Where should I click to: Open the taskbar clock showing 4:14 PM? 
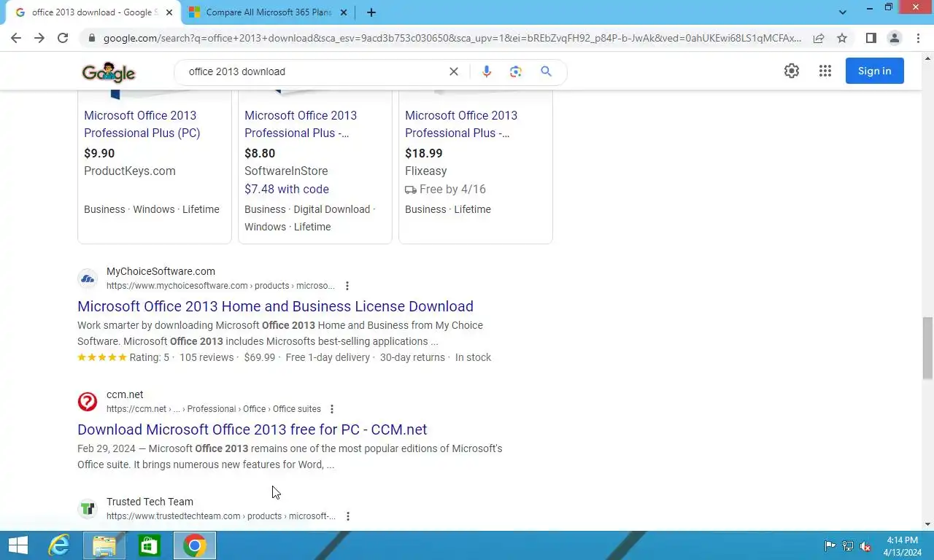click(x=902, y=546)
